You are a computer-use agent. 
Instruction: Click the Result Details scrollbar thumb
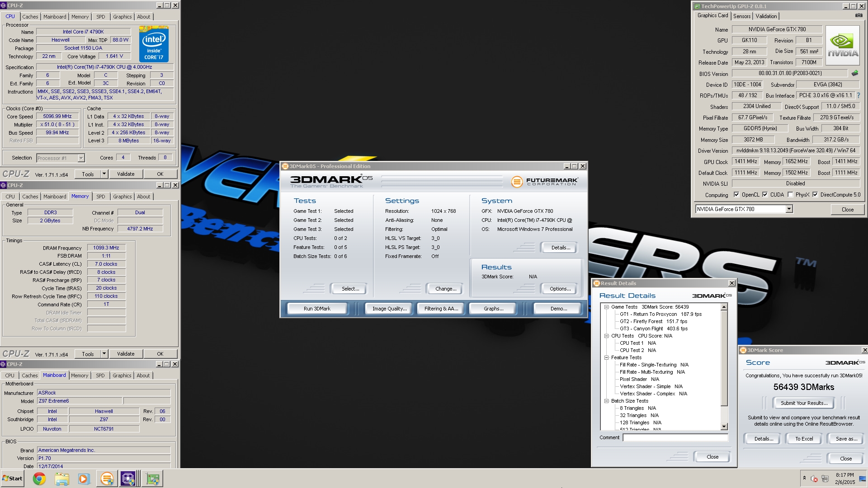(724, 358)
